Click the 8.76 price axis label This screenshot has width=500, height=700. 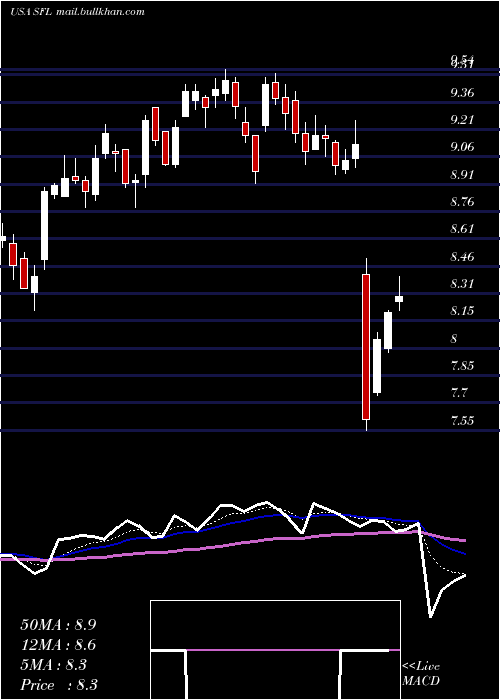tap(462, 202)
